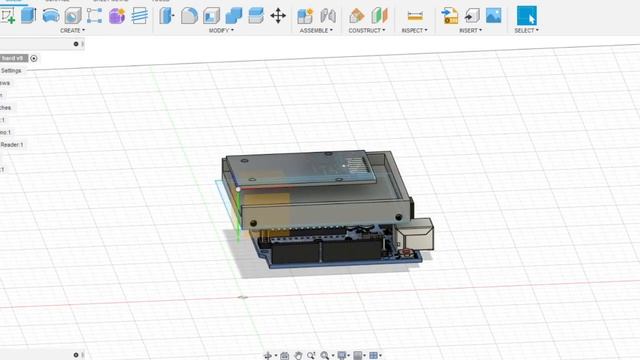Select the Measure tool
640x360 pixels.
[x=415, y=16]
